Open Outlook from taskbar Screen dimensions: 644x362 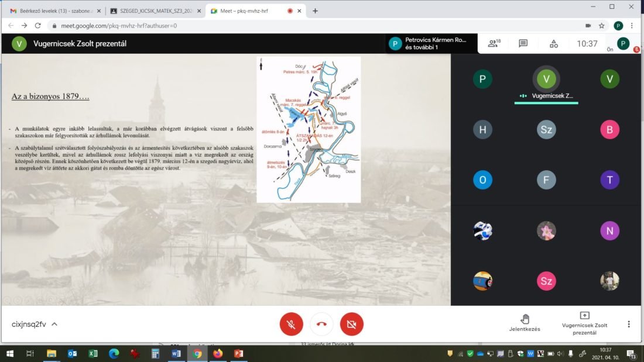(x=72, y=353)
